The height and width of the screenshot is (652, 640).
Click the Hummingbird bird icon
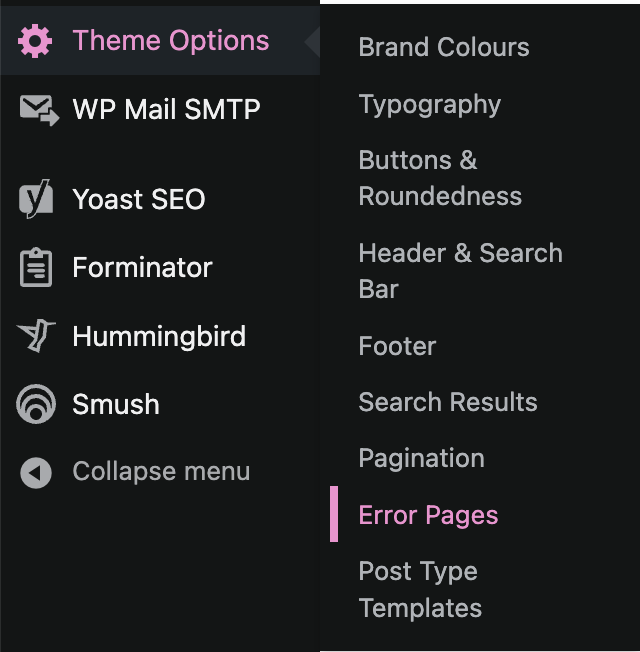36,336
